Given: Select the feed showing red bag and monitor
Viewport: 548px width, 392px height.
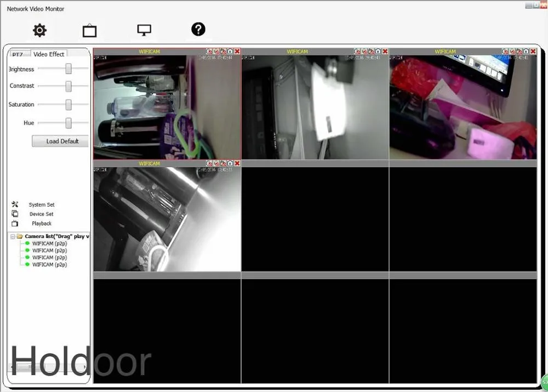Looking at the screenshot, I should (x=463, y=107).
